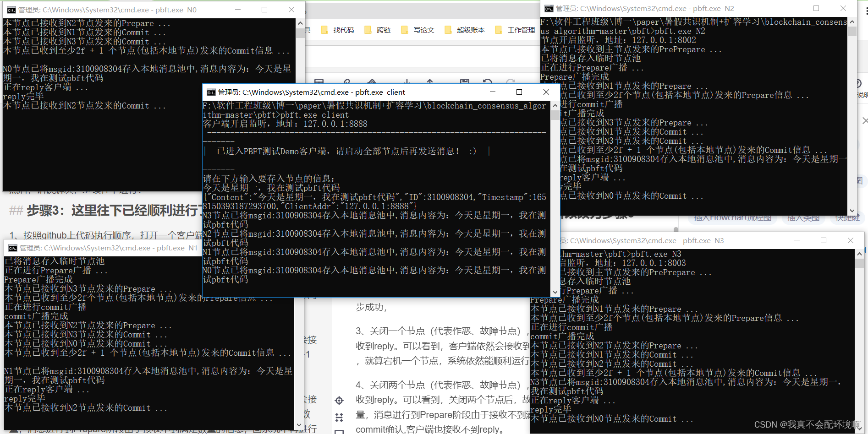Click N1 line 'commit广播完成'
The image size is (868, 434).
(36, 316)
